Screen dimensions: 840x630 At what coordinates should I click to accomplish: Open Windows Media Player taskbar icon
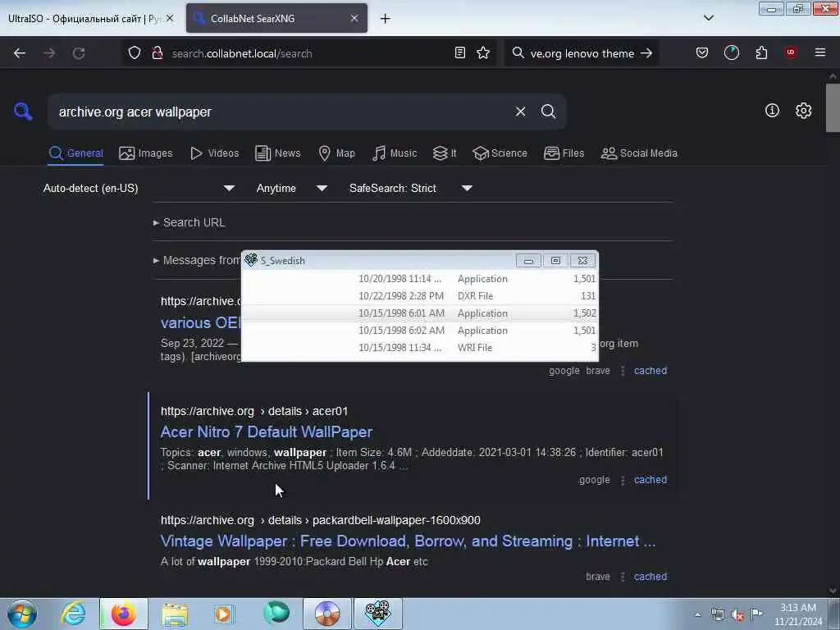coord(225,614)
